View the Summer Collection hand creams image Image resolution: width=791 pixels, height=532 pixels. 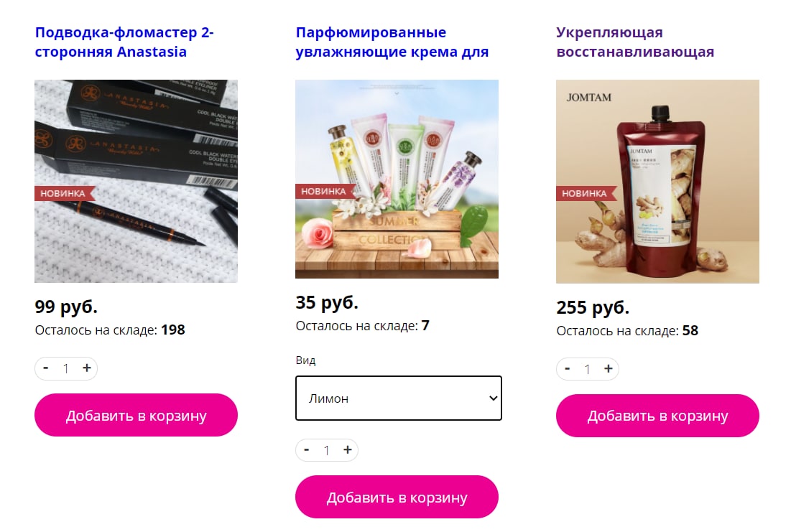[397, 179]
